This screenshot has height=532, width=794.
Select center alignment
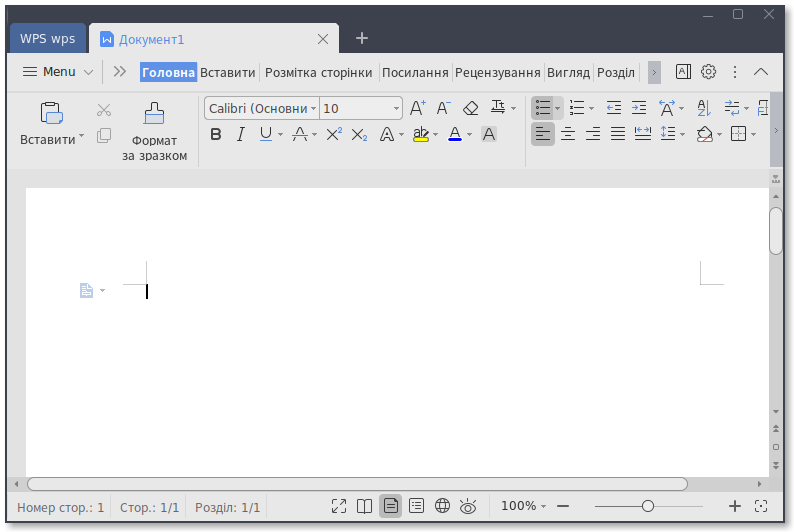568,134
